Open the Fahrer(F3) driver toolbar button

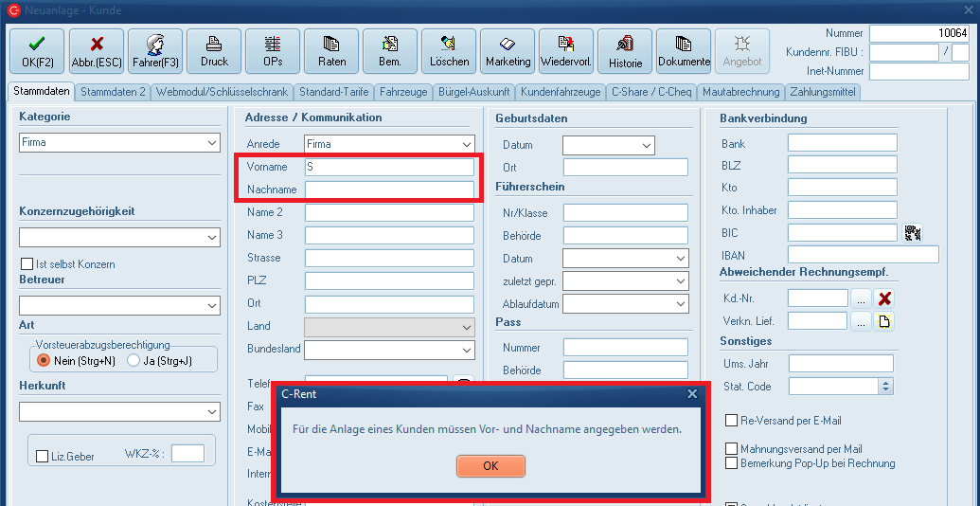click(155, 51)
